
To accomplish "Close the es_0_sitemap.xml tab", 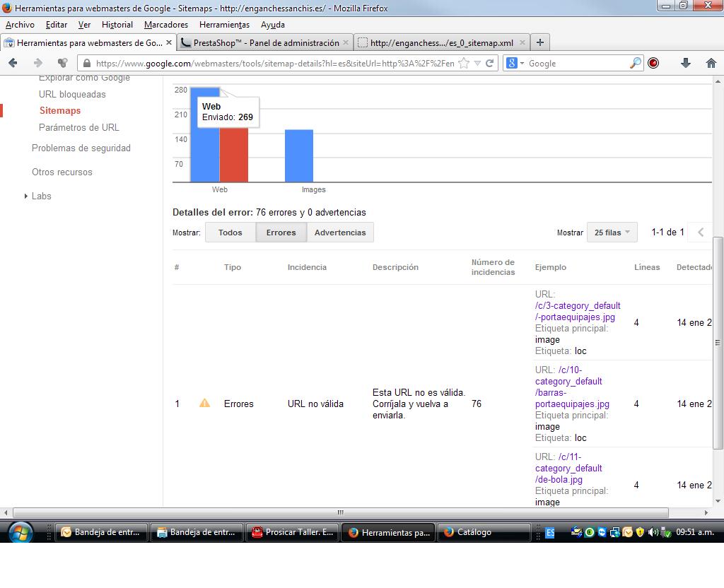I will click(x=522, y=42).
